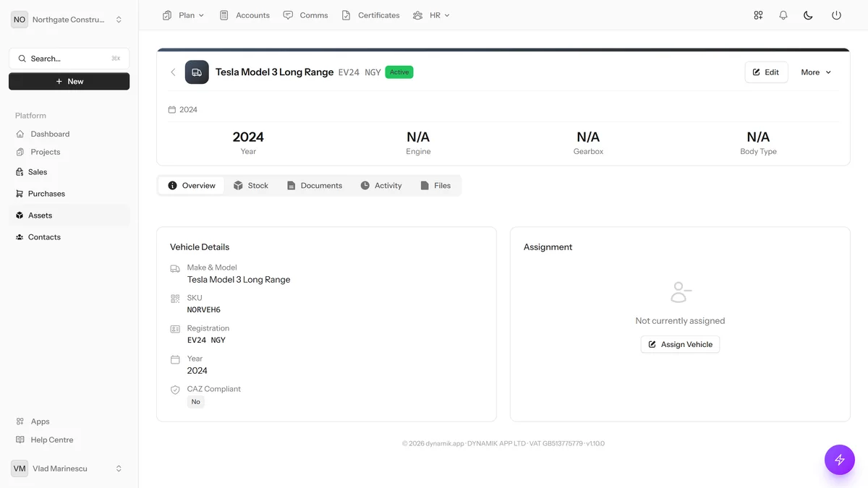Screen dimensions: 868x488
Task: Click the footer dynamik.app copyright text
Action: click(503, 443)
